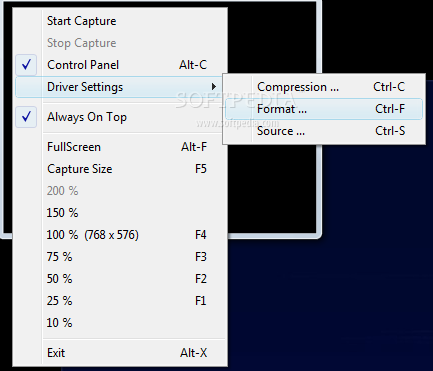Set zoom to 150 %

[x=120, y=213]
